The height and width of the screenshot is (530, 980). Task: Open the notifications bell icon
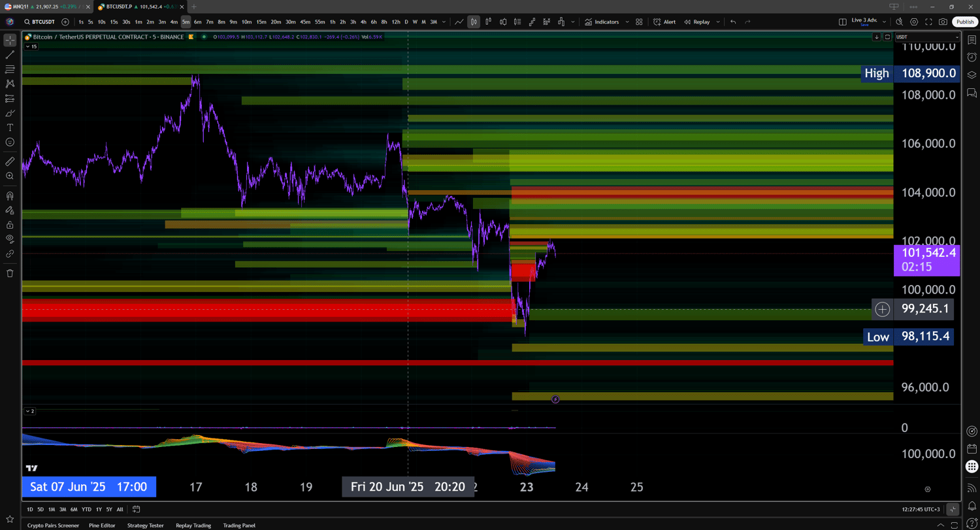pyautogui.click(x=972, y=506)
